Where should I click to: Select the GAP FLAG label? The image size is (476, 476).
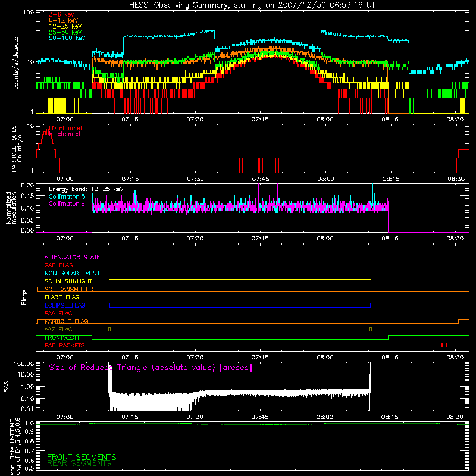[58, 265]
